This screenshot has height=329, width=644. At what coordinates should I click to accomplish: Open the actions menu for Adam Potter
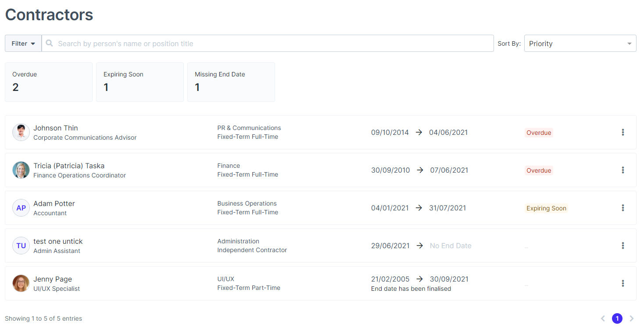pos(623,208)
